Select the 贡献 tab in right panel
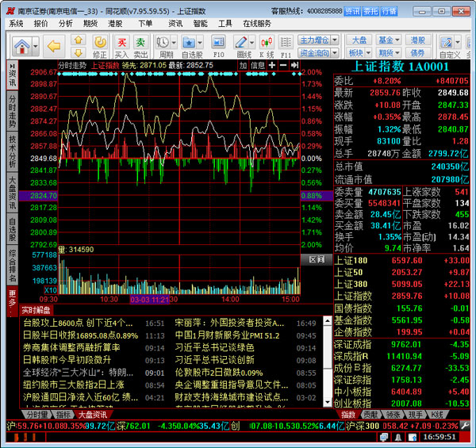This screenshot has height=448, width=476. (370, 415)
